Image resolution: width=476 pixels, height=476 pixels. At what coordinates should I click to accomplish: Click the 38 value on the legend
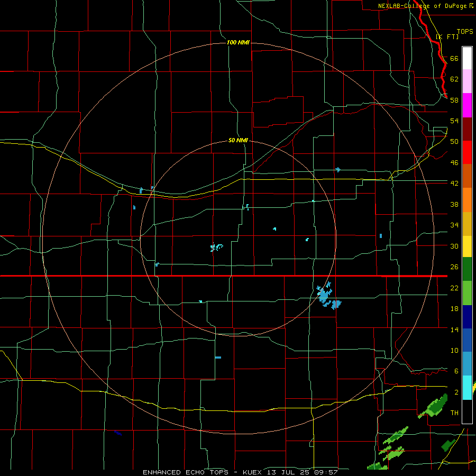pos(454,204)
